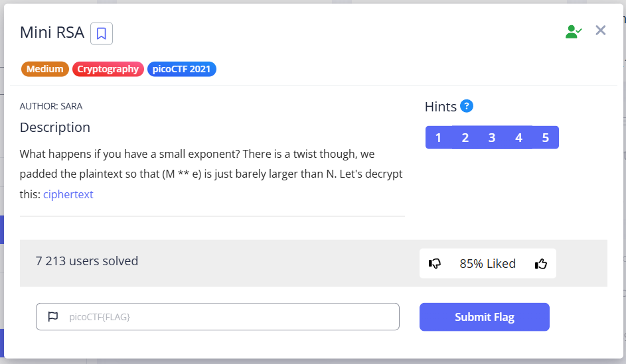
Task: Like the challenge with thumbs up
Action: pyautogui.click(x=541, y=264)
